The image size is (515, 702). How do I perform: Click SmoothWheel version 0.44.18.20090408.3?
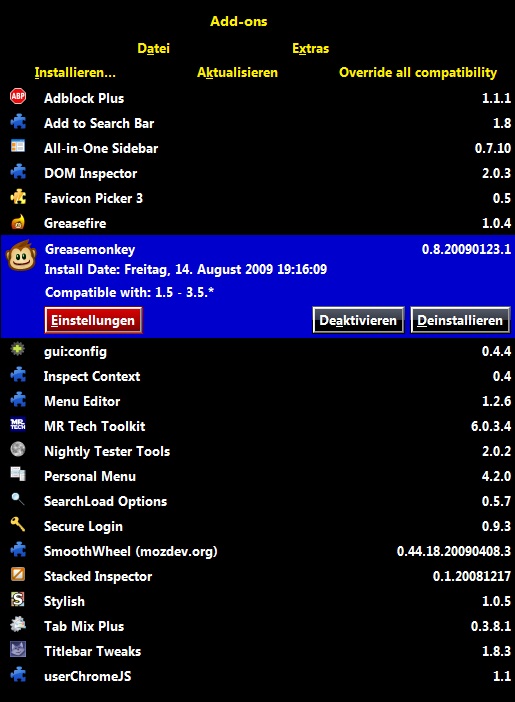click(454, 552)
